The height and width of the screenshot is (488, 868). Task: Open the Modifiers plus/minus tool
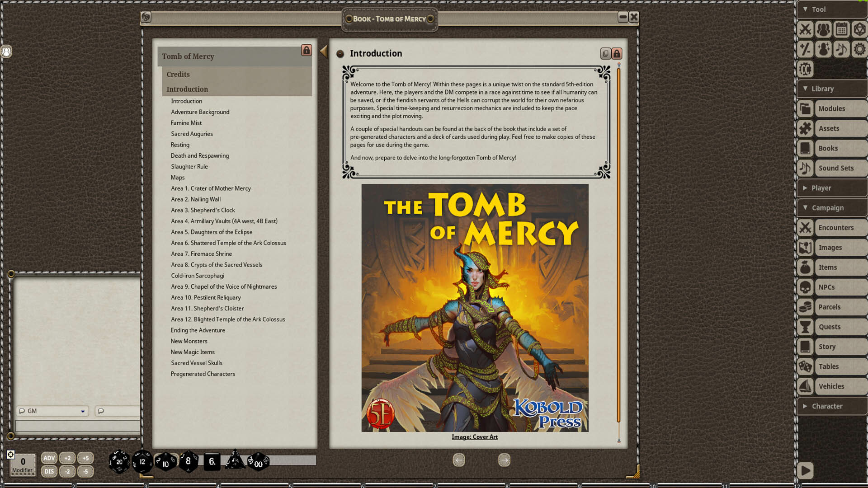click(x=805, y=49)
